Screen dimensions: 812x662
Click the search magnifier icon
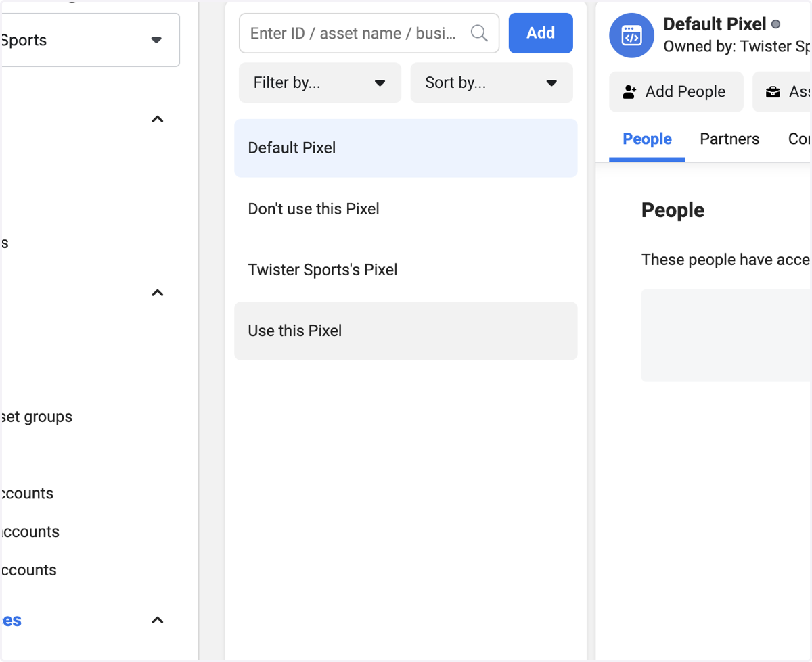[479, 33]
